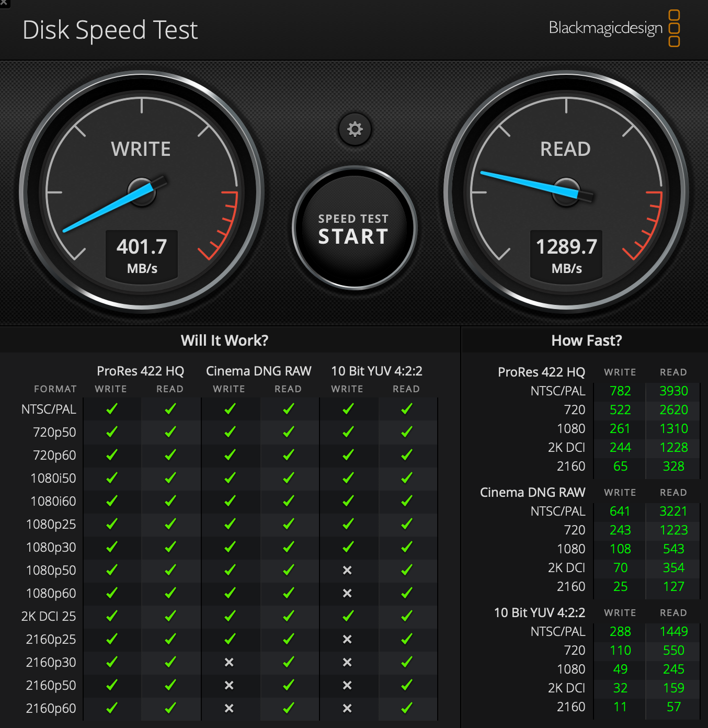The width and height of the screenshot is (708, 728).
Task: Click the ProRes 422 HQ column heading
Action: click(x=140, y=371)
